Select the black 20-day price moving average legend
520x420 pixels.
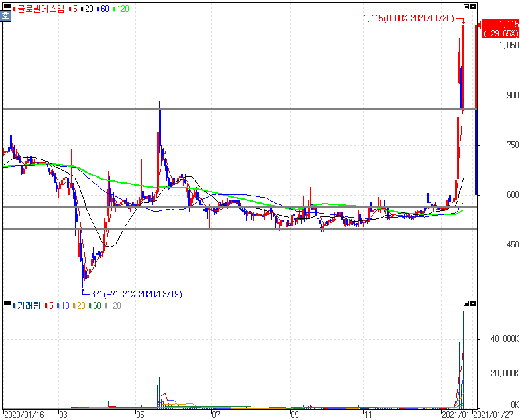pos(87,9)
